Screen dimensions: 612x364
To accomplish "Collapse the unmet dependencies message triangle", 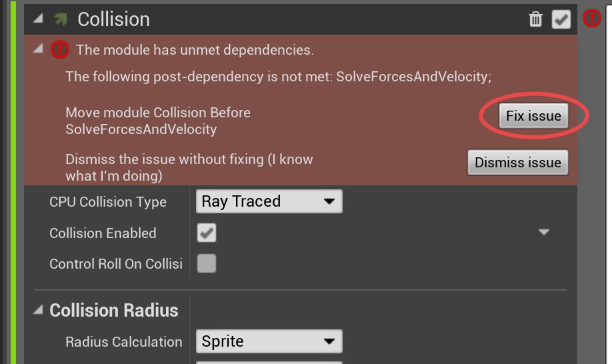I will tap(38, 49).
